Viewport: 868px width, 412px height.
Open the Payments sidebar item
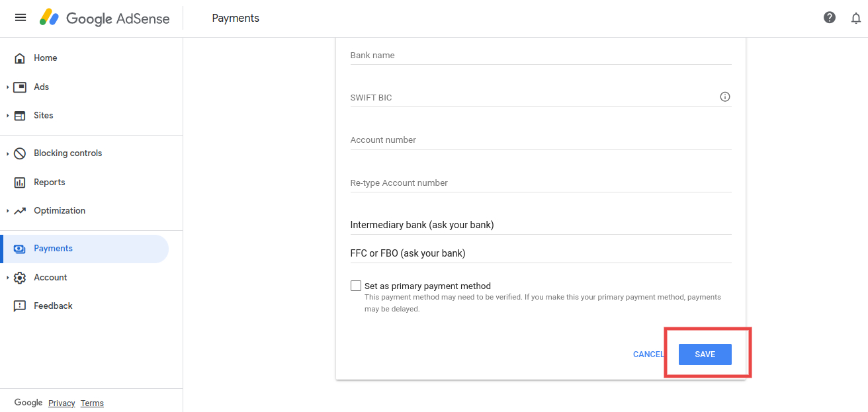53,249
